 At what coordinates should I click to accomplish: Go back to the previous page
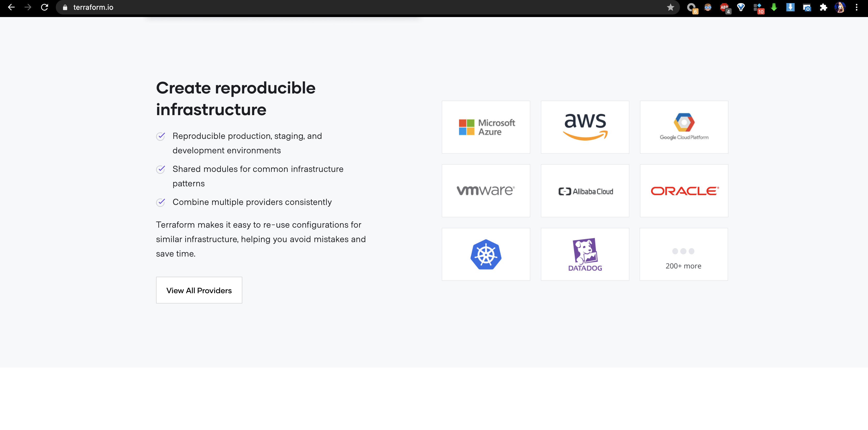point(11,7)
